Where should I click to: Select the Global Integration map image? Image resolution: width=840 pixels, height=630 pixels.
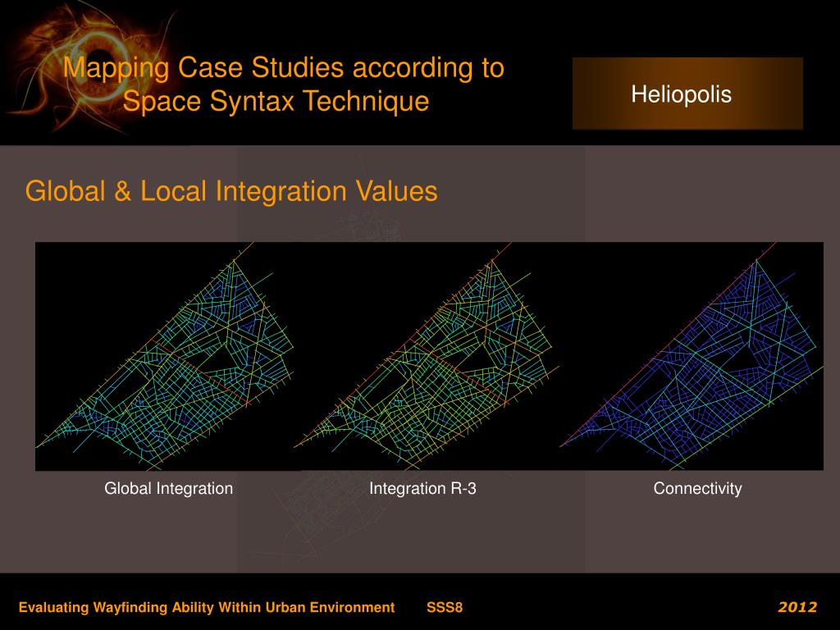(x=165, y=356)
